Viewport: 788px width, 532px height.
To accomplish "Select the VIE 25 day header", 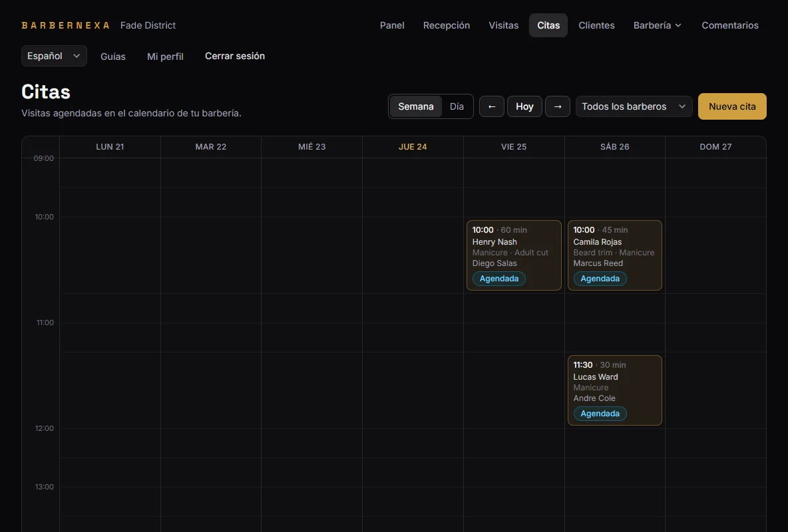I will pos(514,147).
